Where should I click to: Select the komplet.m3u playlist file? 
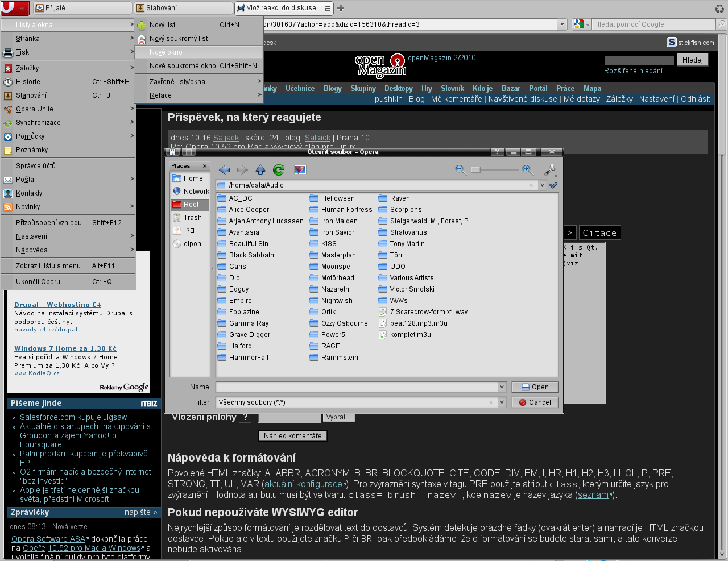pos(404,335)
